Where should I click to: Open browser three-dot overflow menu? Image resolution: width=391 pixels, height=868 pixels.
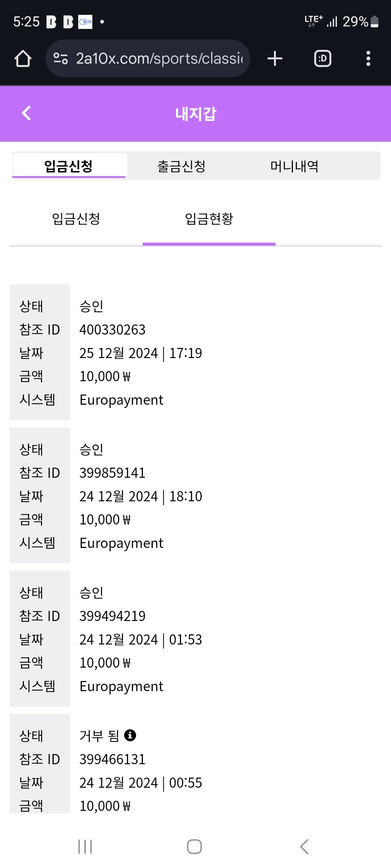pyautogui.click(x=368, y=59)
